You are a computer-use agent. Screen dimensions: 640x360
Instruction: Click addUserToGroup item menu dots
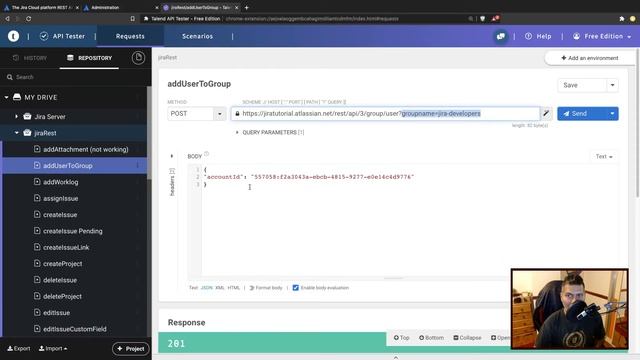(x=138, y=165)
